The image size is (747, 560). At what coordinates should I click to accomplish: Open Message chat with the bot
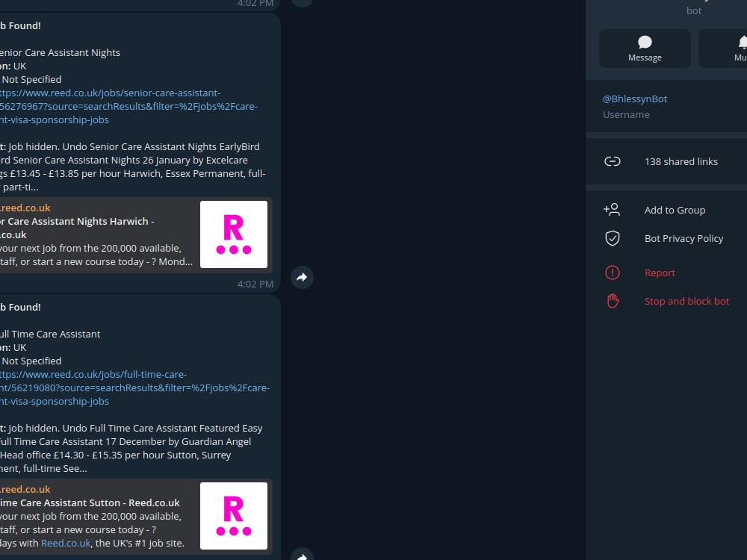click(x=645, y=49)
